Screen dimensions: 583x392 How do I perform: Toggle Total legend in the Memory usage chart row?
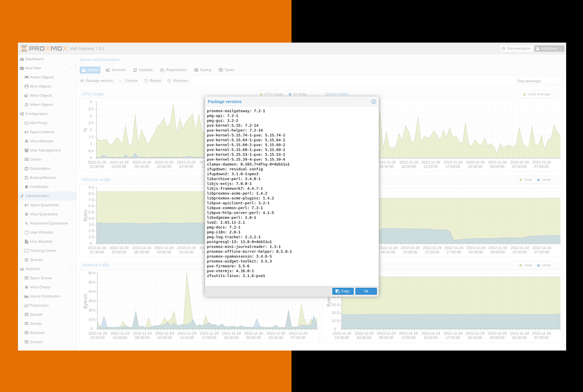point(526,180)
